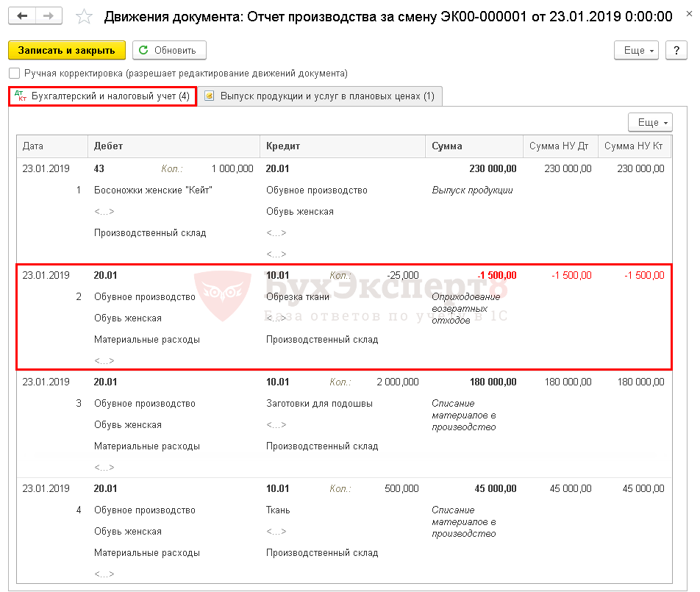Enable the Ручная корректировка checkbox
Viewport: 700px width, 592px height.
pyautogui.click(x=14, y=74)
